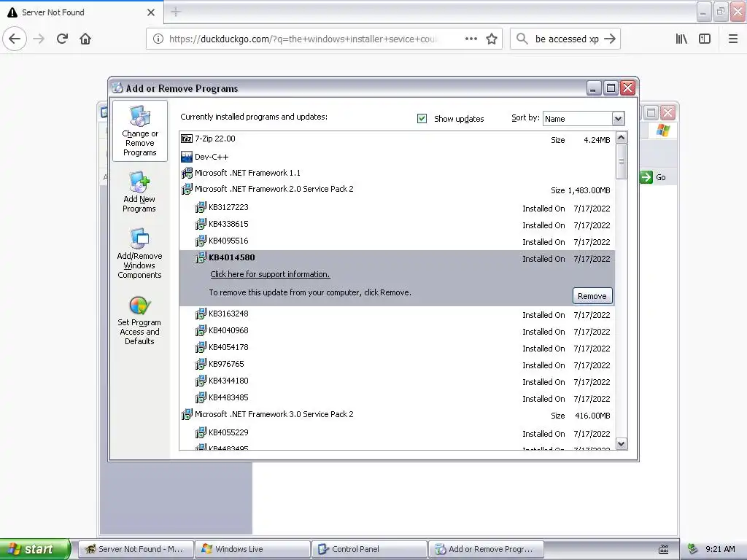Screen dimensions: 747x560
Task: Switch to Add or Remove Programs taskbar item
Action: click(486, 549)
